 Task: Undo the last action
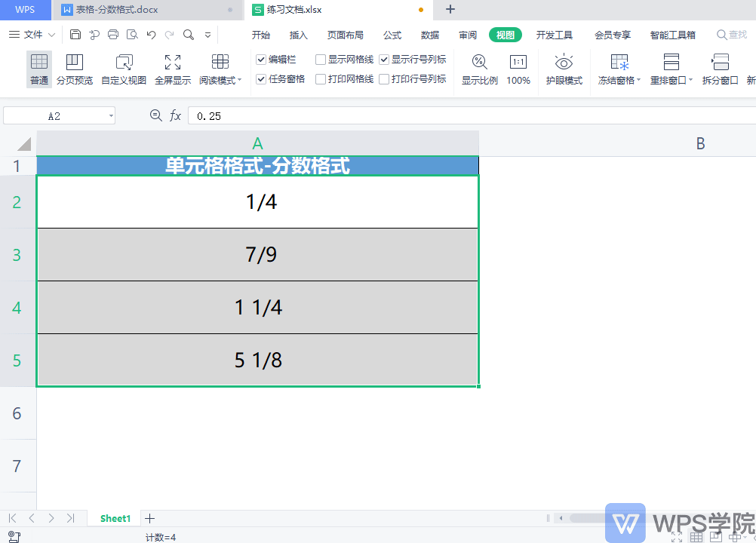[x=151, y=34]
